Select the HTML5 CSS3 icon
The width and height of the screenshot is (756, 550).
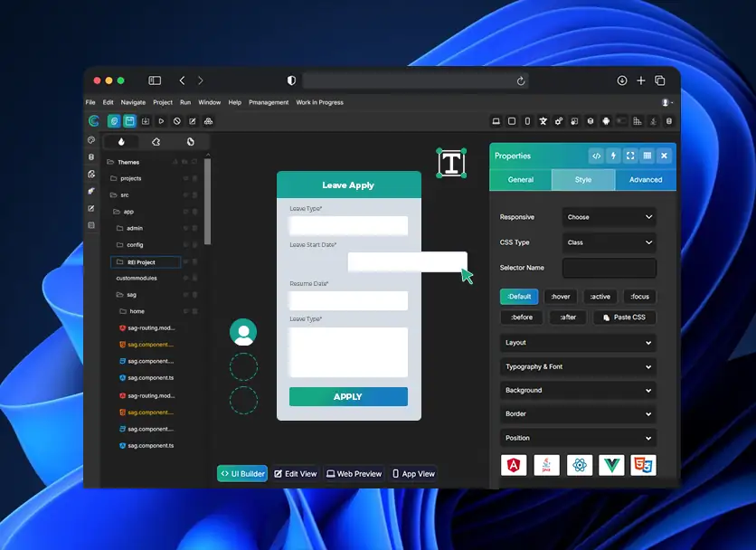[643, 465]
